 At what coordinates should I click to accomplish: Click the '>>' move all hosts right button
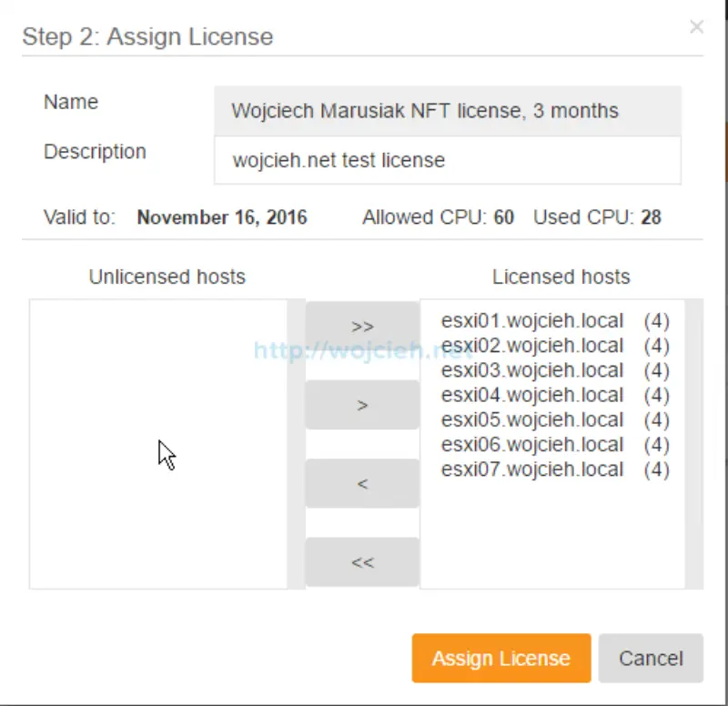click(x=361, y=326)
